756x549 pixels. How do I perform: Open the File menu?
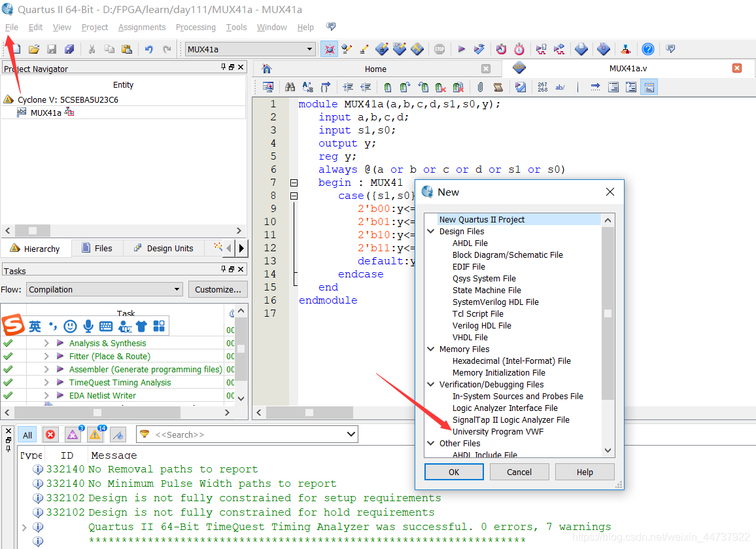click(12, 27)
